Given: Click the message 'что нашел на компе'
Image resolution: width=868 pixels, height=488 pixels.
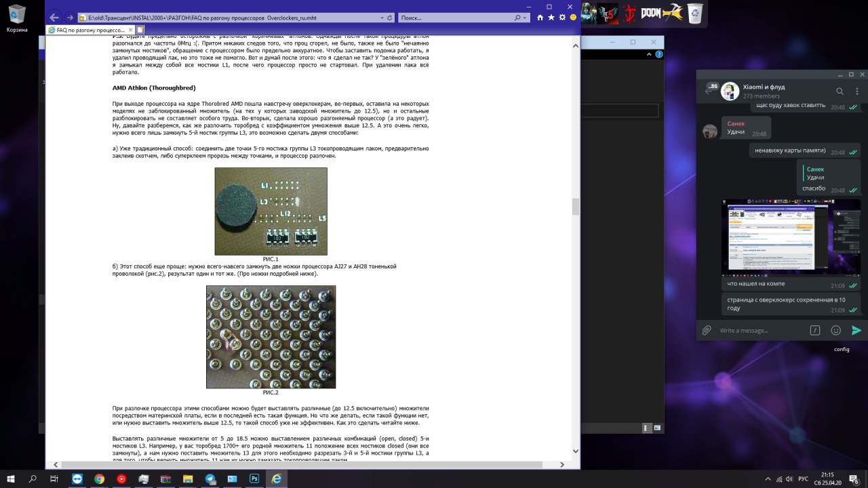Looking at the screenshot, I should point(756,283).
